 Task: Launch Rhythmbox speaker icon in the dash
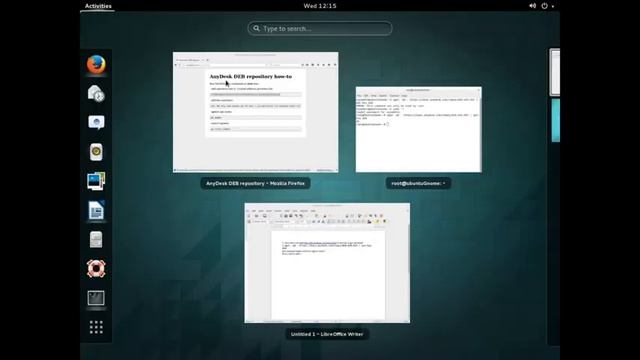coord(96,152)
